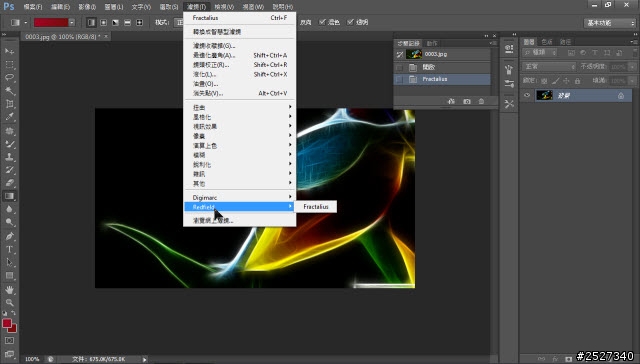Toggle the 透明 transparency checkbox

tap(350, 22)
